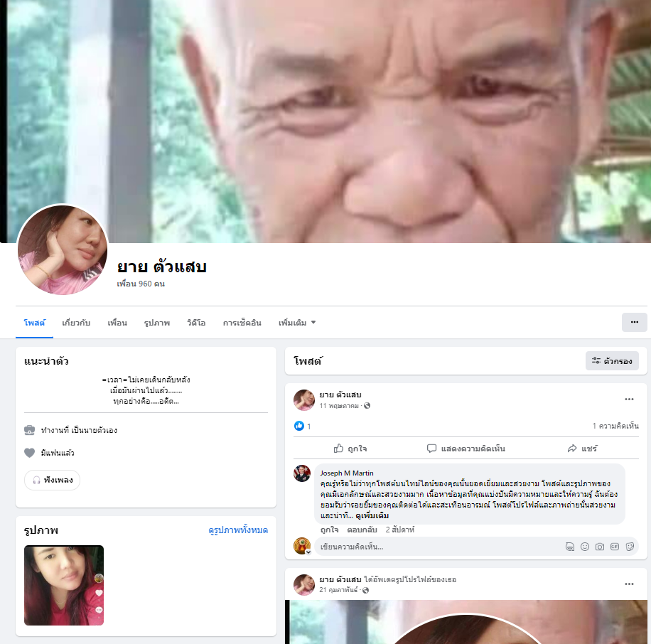Click author avatar on 21 กุมภาพันธ์ post
Screen dimensions: 651x644
point(304,584)
